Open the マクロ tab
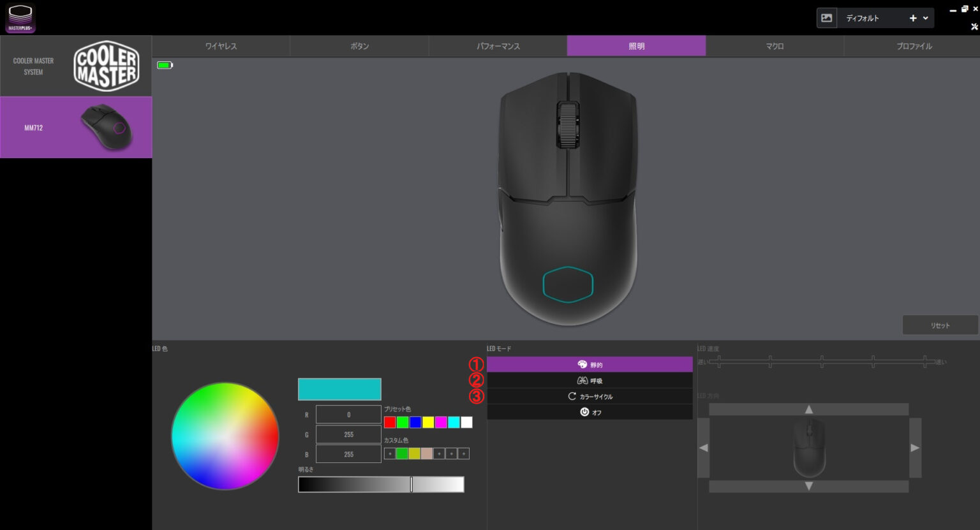 point(775,46)
